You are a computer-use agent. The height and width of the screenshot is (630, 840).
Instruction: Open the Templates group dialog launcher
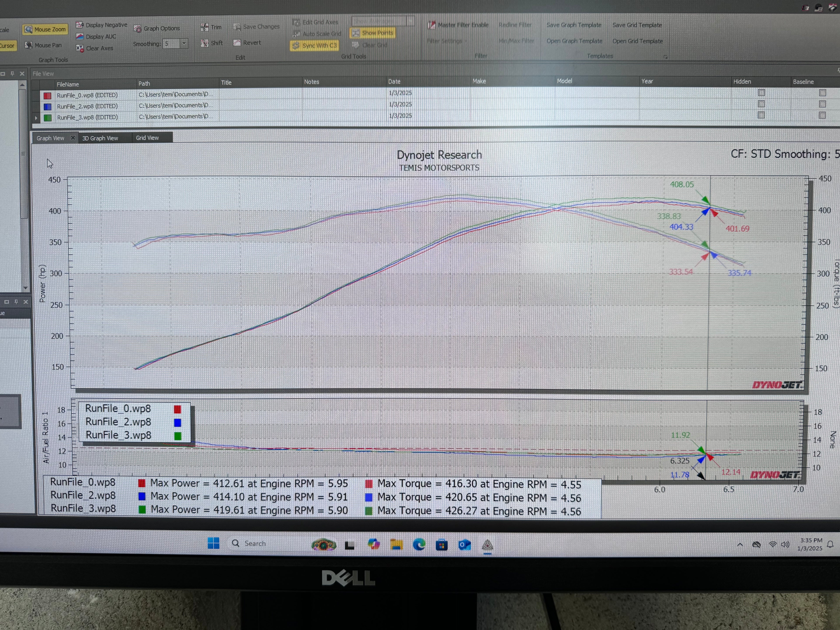(x=666, y=57)
